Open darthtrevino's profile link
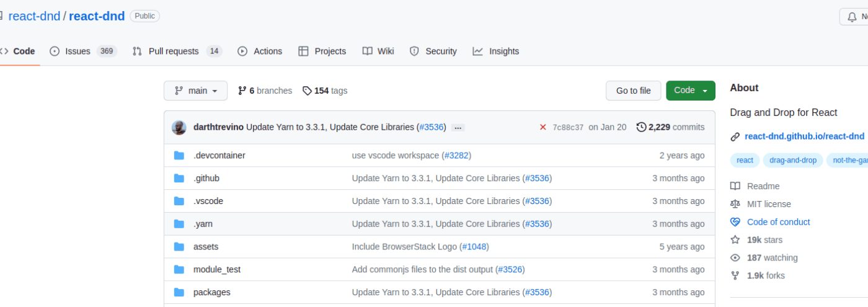This screenshot has width=868, height=307. click(x=218, y=127)
